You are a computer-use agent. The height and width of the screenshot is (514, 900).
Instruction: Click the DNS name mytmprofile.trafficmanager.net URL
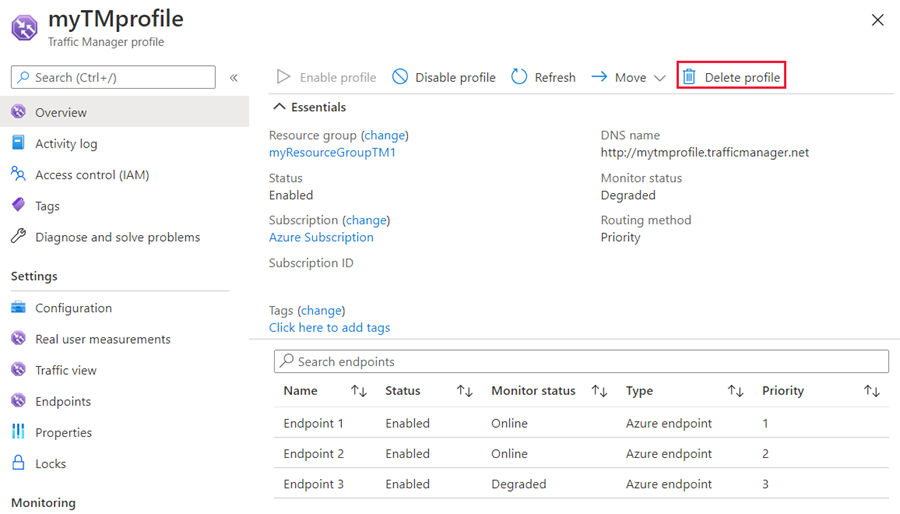[705, 152]
